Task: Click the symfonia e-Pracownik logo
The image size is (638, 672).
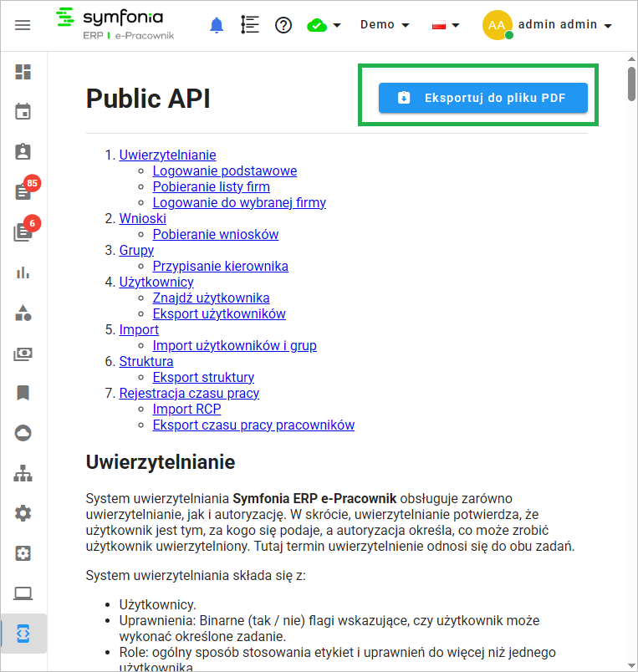Action: click(115, 24)
